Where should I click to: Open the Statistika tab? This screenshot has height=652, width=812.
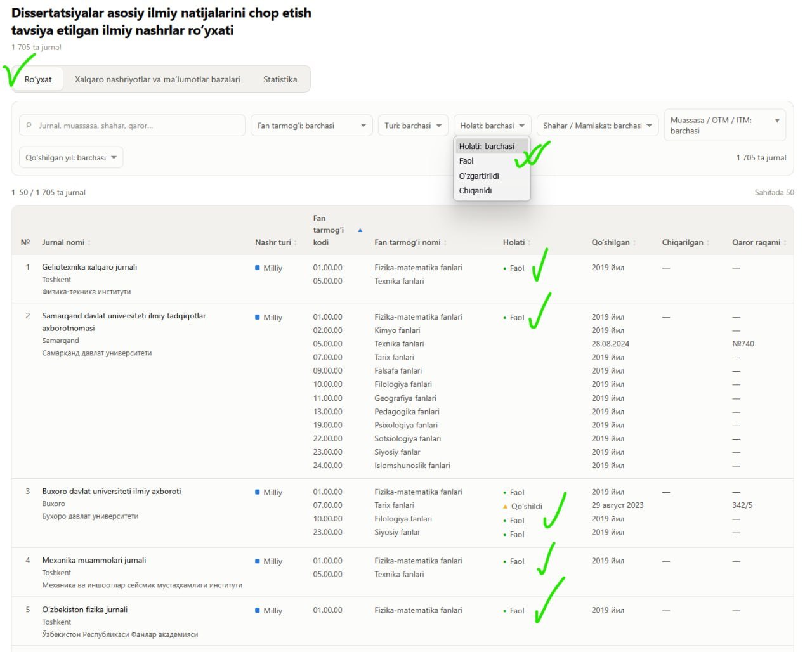click(x=280, y=79)
